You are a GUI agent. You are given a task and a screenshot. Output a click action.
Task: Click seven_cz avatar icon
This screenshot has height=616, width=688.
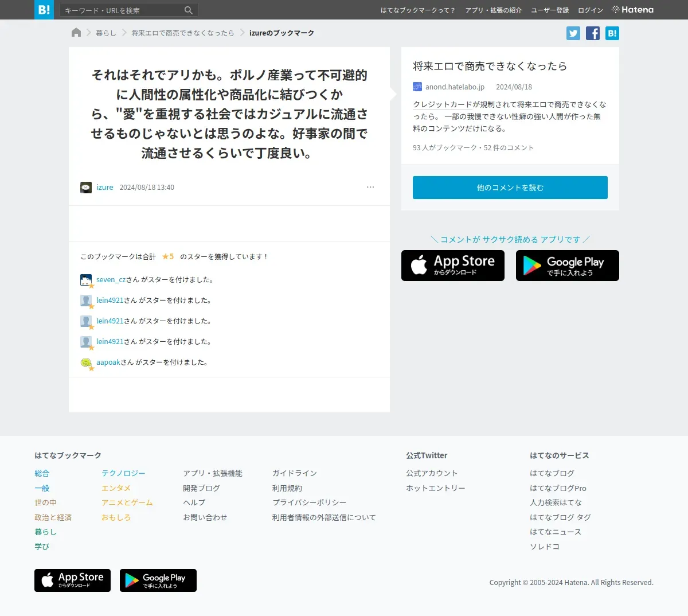click(86, 280)
